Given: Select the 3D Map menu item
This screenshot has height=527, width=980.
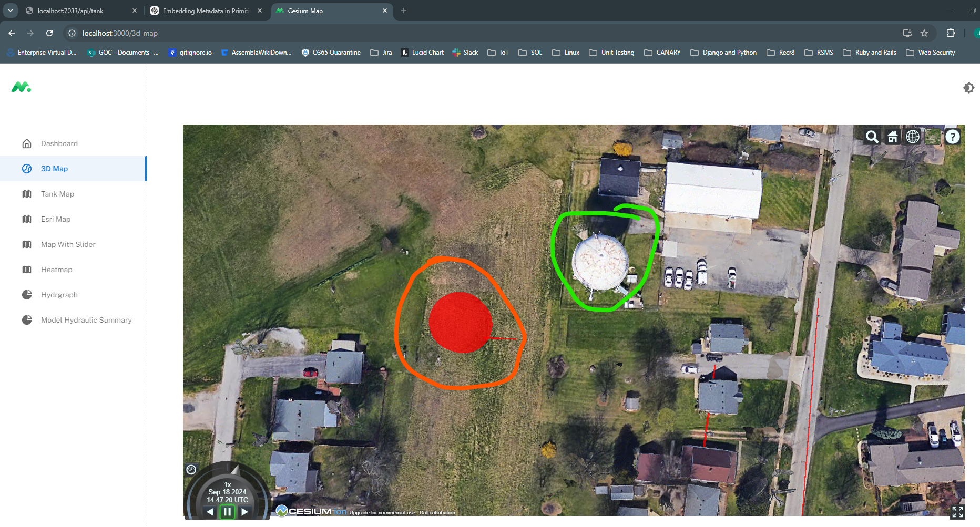Looking at the screenshot, I should tap(73, 169).
